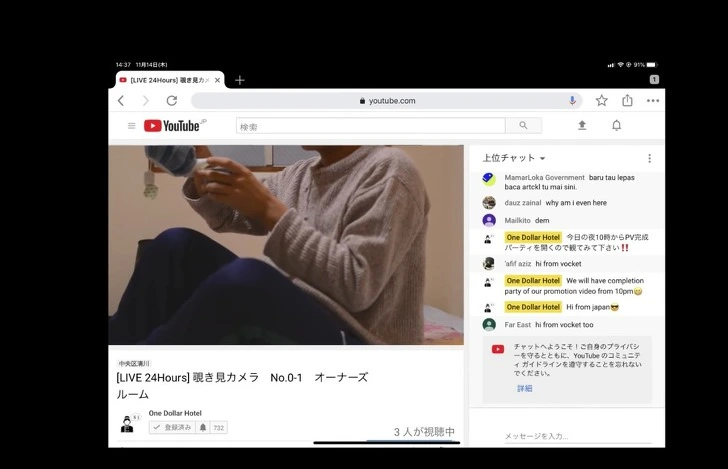Screen dimensions: 728x469
Task: Click the 3 人が視聴中 viewer count
Action: 424,432
